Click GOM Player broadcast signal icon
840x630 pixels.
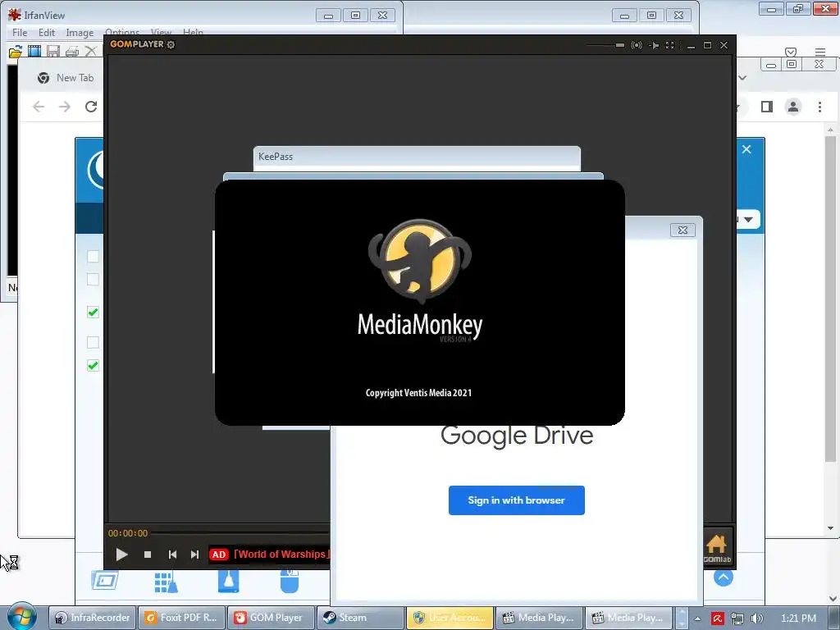coord(637,45)
